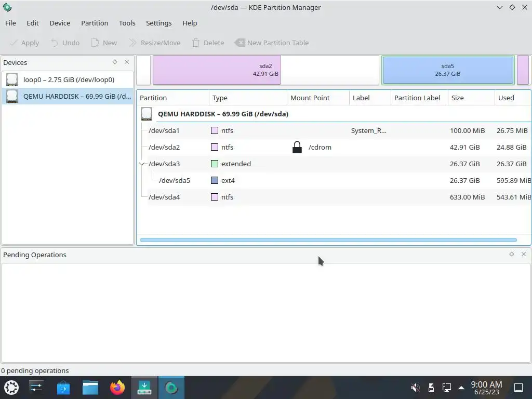
Task: Sort by Type column header
Action: (x=248, y=98)
